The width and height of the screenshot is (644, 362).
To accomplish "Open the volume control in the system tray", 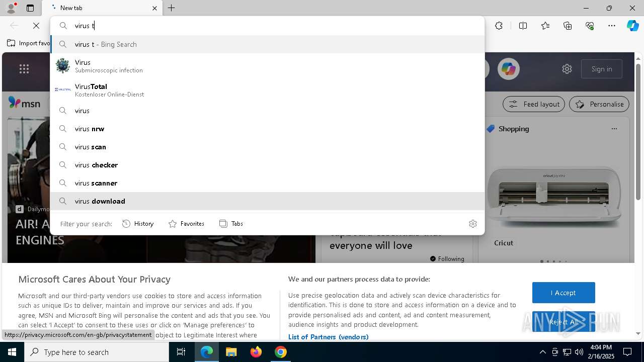I will tap(579, 352).
